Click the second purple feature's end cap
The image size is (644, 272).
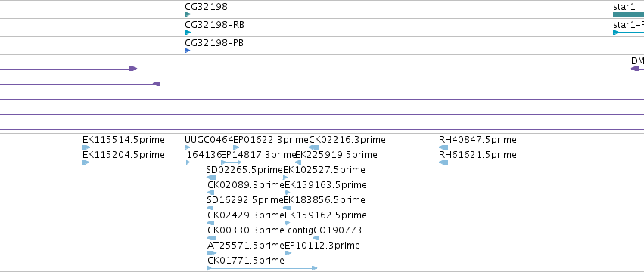(x=156, y=84)
